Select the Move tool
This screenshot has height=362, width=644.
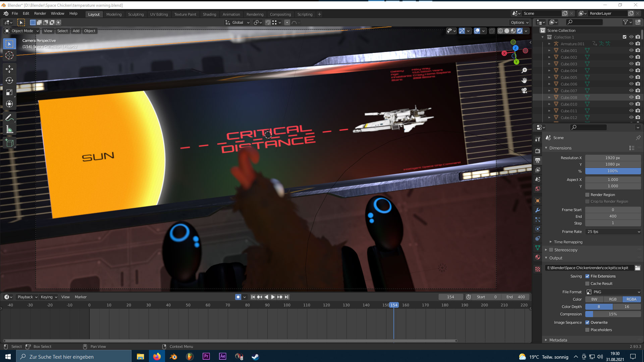pyautogui.click(x=9, y=69)
